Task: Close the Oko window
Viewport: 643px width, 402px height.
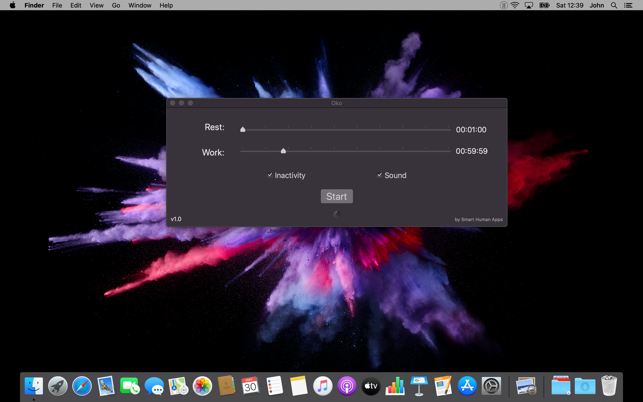Action: 173,103
